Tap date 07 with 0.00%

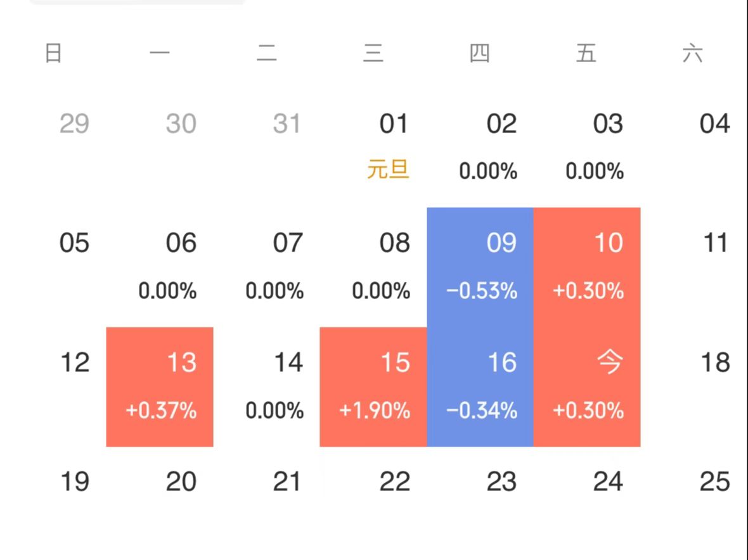(x=267, y=267)
